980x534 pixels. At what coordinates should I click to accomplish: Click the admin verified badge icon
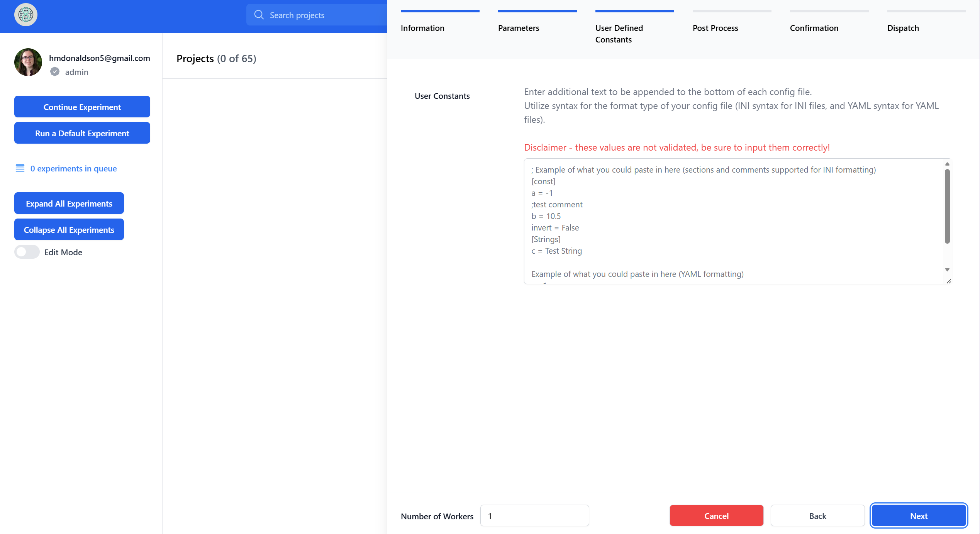coord(55,72)
